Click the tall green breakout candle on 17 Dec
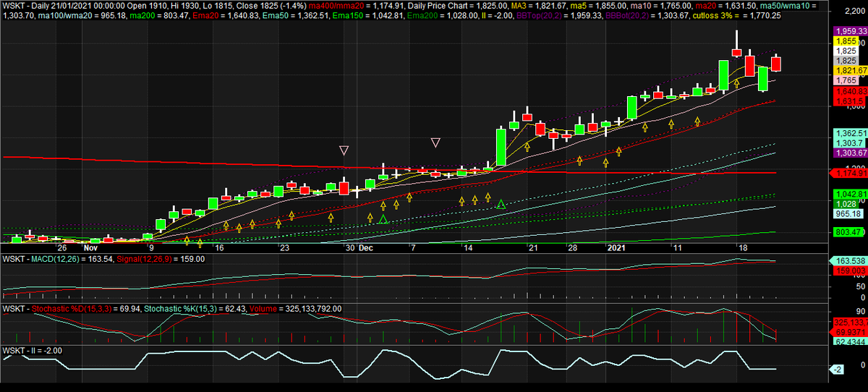868x392 pixels. click(x=501, y=148)
